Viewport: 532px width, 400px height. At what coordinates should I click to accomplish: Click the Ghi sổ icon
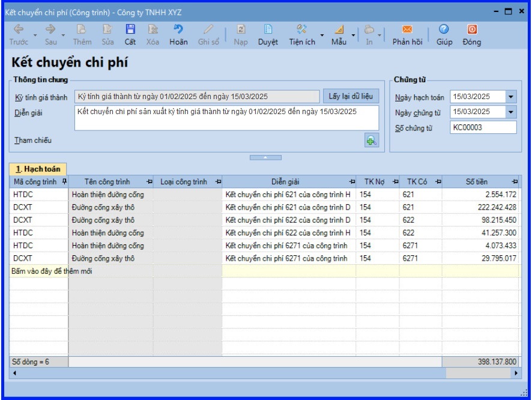208,29
